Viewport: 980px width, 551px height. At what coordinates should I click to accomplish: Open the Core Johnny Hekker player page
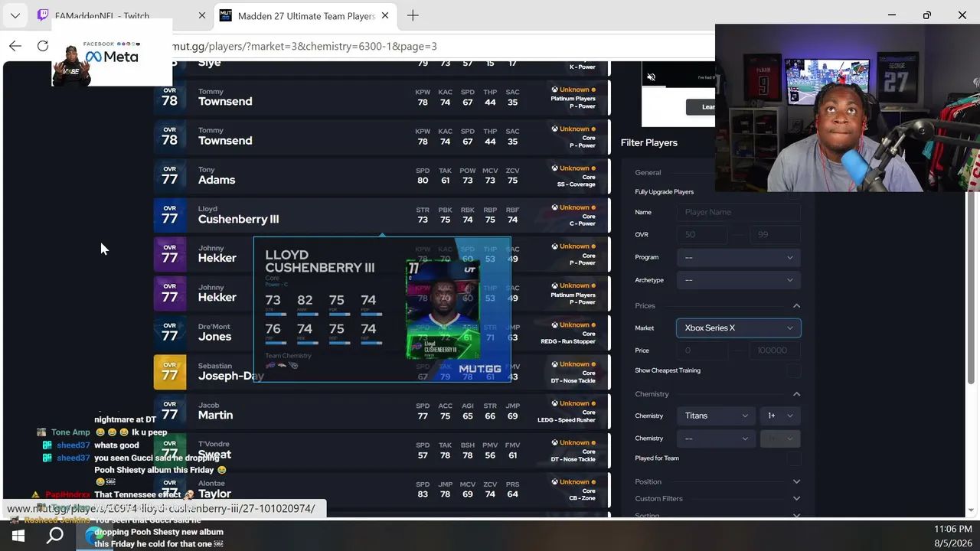tap(217, 258)
